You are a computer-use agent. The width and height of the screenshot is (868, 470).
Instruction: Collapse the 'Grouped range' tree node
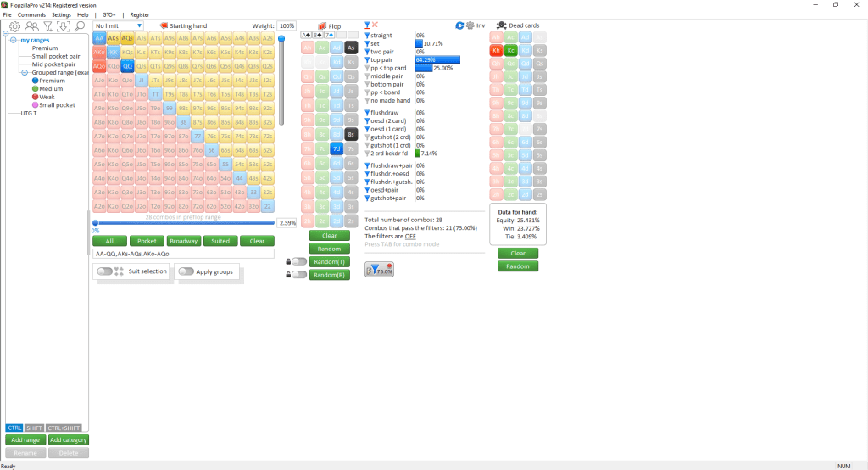click(x=23, y=73)
